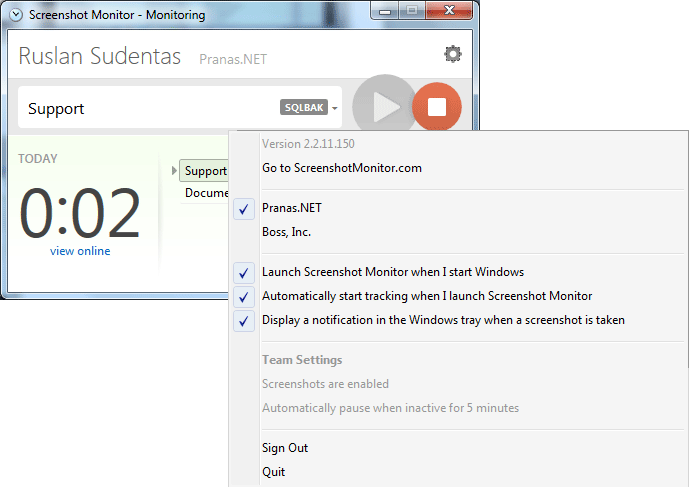Minimize the Screenshot Monitor window
The width and height of the screenshot is (689, 487).
pyautogui.click(x=384, y=11)
